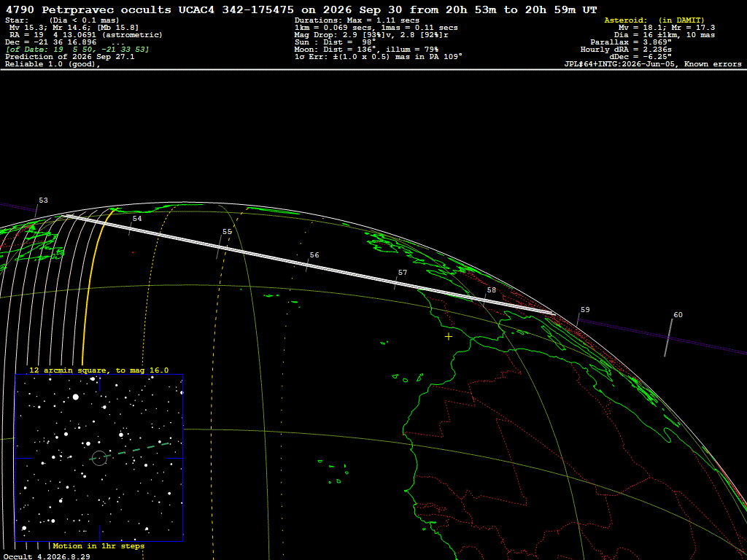Click the target star circle in chart

point(99,458)
